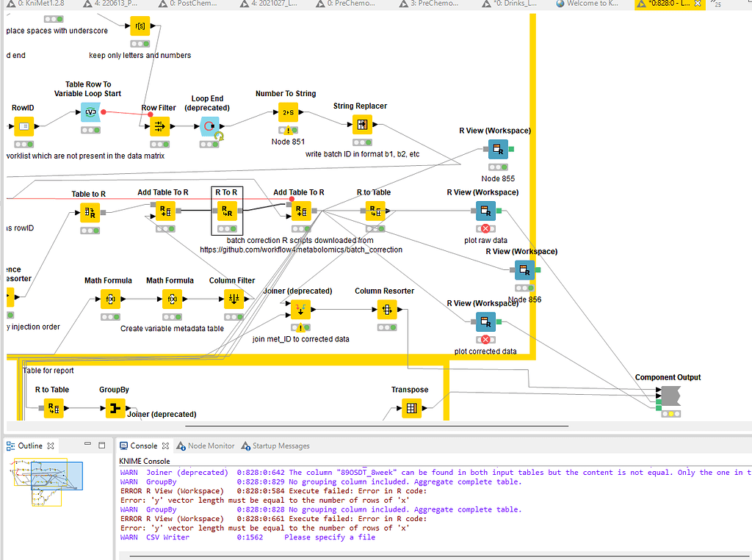Select the Column Filter node
The image size is (752, 560).
(231, 299)
